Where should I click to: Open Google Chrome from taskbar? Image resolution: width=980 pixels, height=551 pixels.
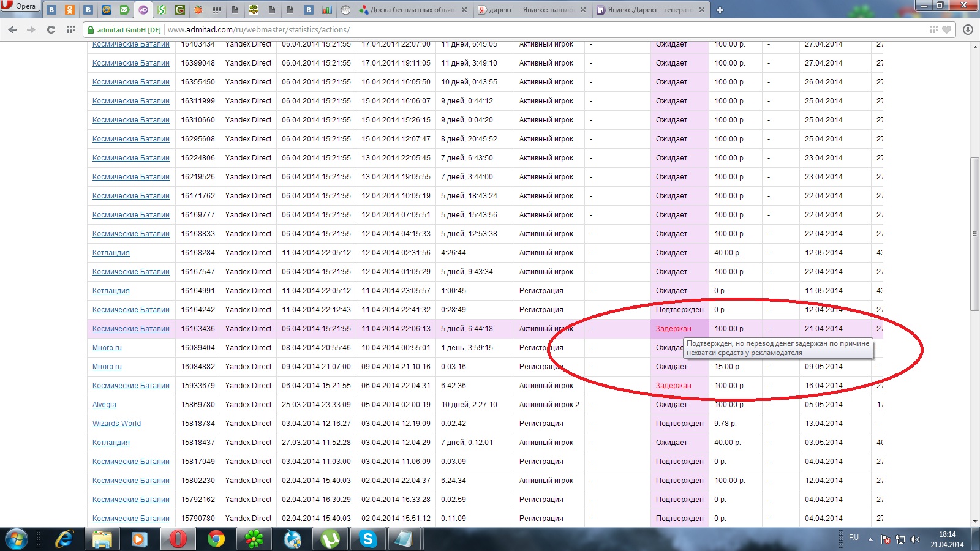[x=216, y=539]
